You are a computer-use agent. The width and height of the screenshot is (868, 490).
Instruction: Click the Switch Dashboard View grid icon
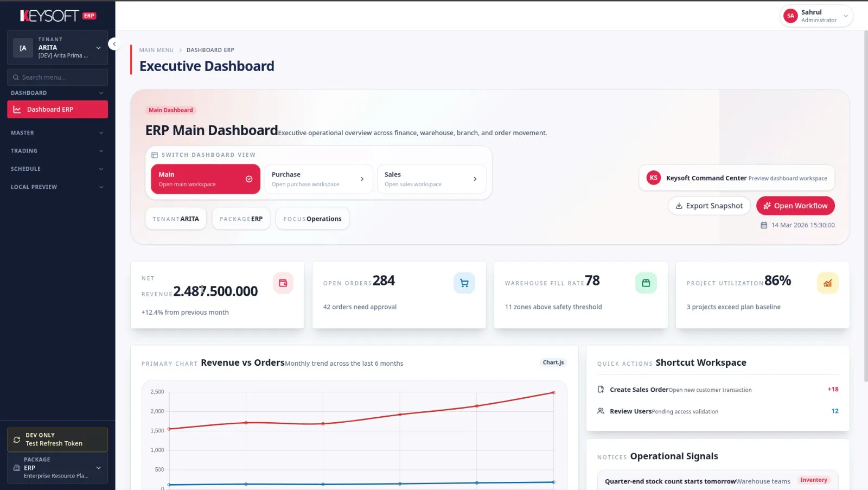[x=155, y=155]
